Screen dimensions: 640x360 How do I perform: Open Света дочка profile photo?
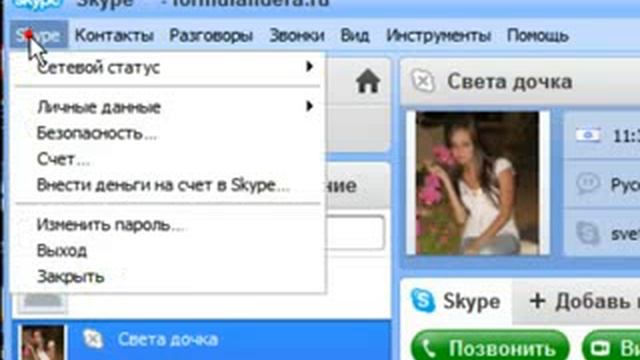[477, 183]
